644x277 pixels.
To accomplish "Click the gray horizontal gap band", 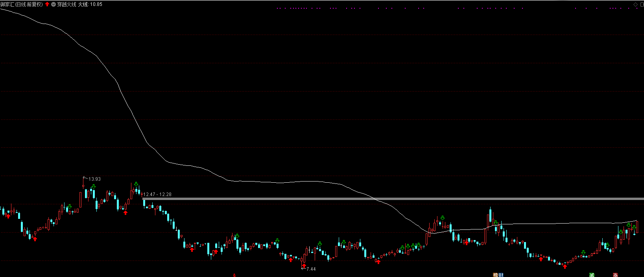I will [x=393, y=199].
